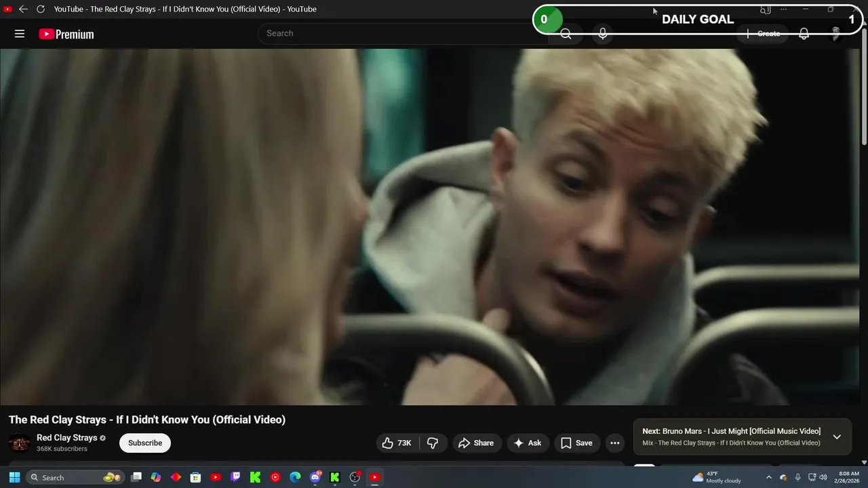Open the notifications bell
868x488 pixels.
pyautogui.click(x=804, y=34)
